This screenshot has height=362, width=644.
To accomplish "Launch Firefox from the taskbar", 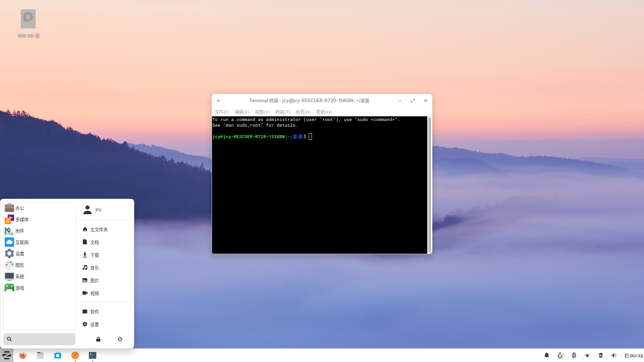I will 23,355.
